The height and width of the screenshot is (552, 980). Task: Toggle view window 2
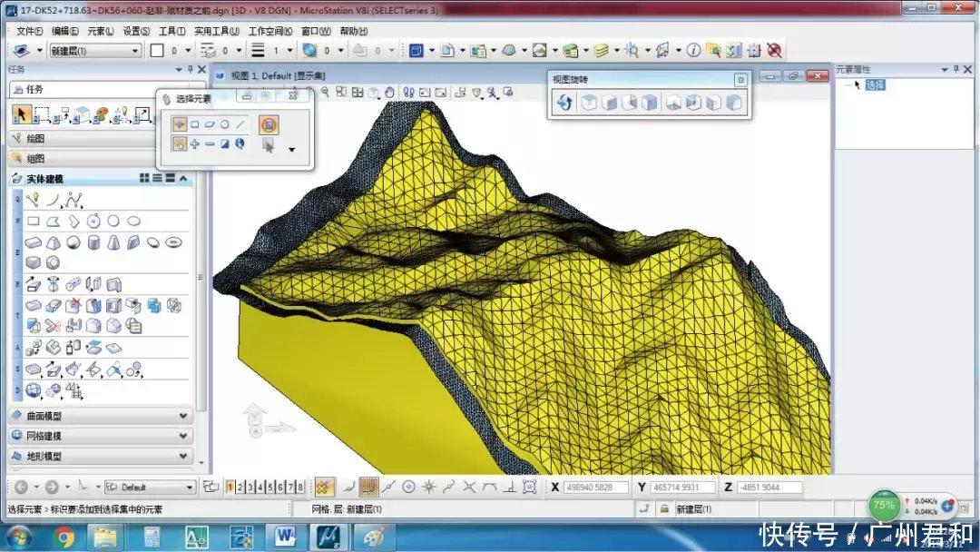(240, 487)
